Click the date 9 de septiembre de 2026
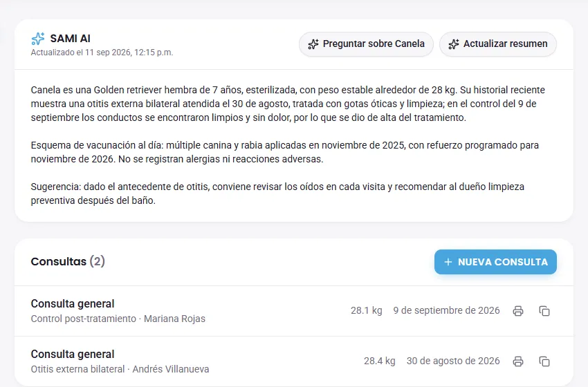Image resolution: width=588 pixels, height=387 pixels. pos(446,310)
